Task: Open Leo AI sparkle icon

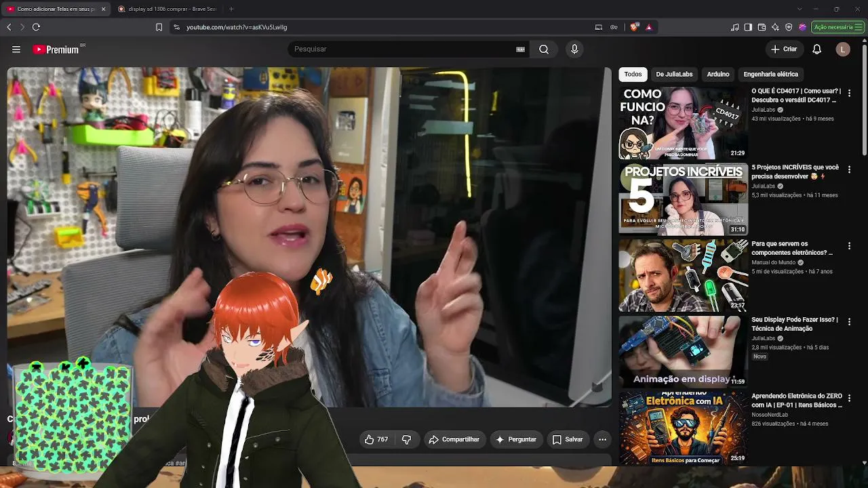Action: click(775, 27)
